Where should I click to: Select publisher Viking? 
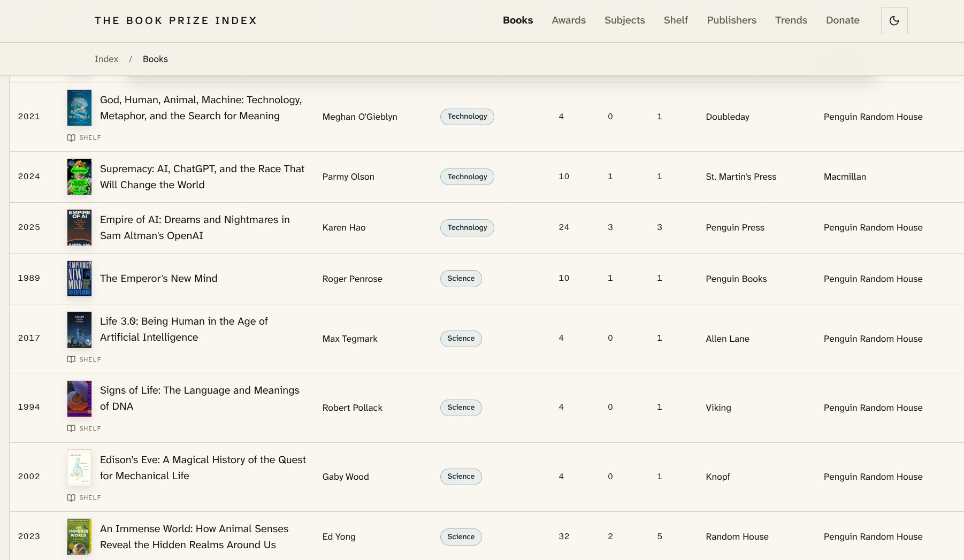[718, 408]
